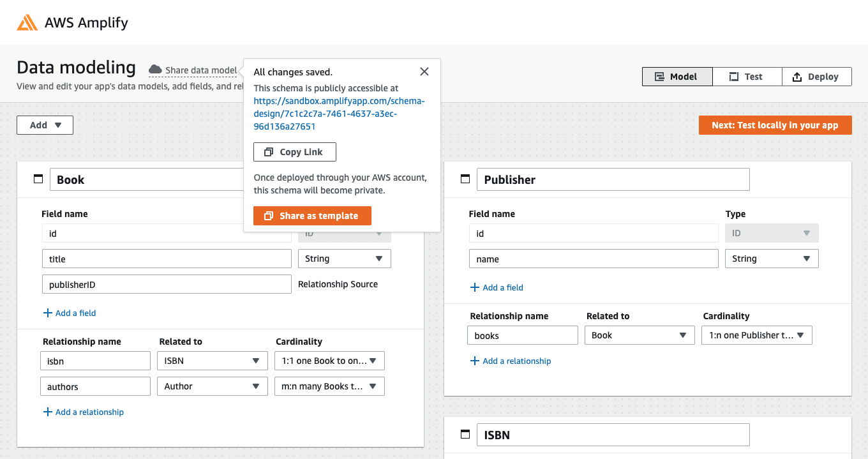Click Add a relationship in Book model

pyautogui.click(x=89, y=412)
